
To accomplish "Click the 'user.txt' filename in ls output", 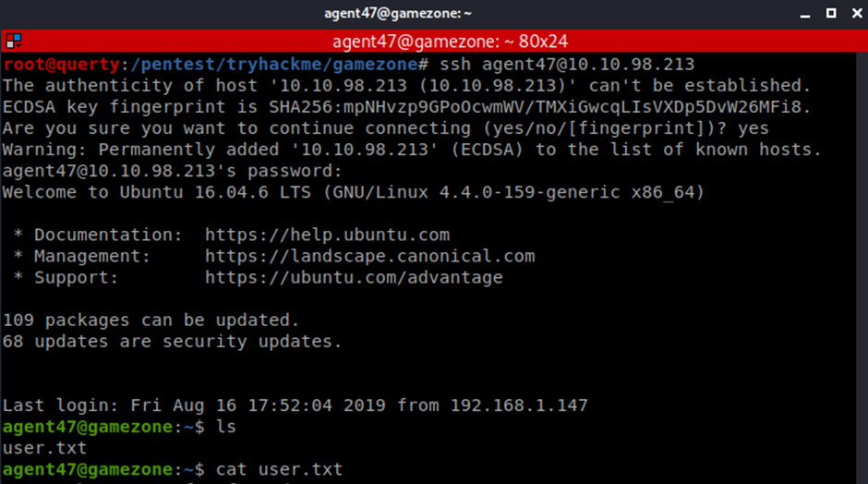I will 45,448.
